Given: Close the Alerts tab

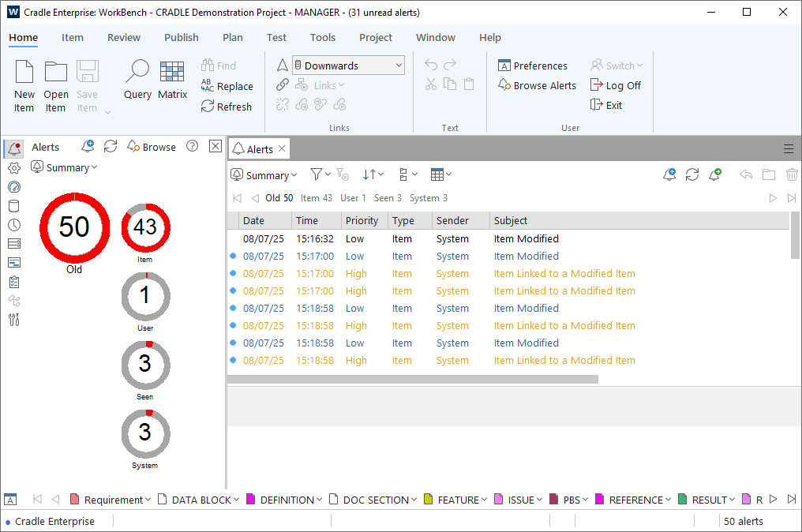Looking at the screenshot, I should click(282, 149).
